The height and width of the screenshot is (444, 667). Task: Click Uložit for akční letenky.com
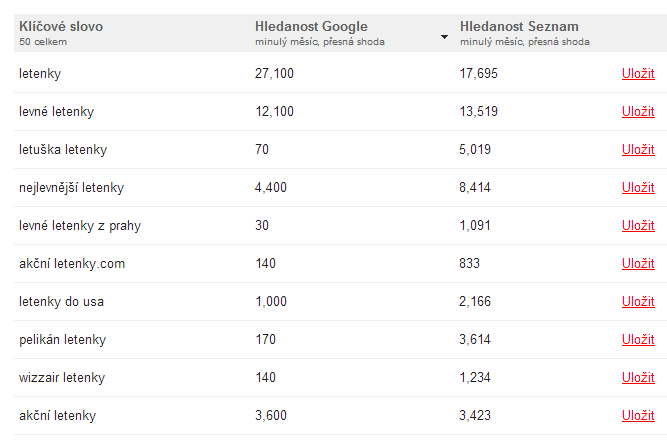[638, 264]
